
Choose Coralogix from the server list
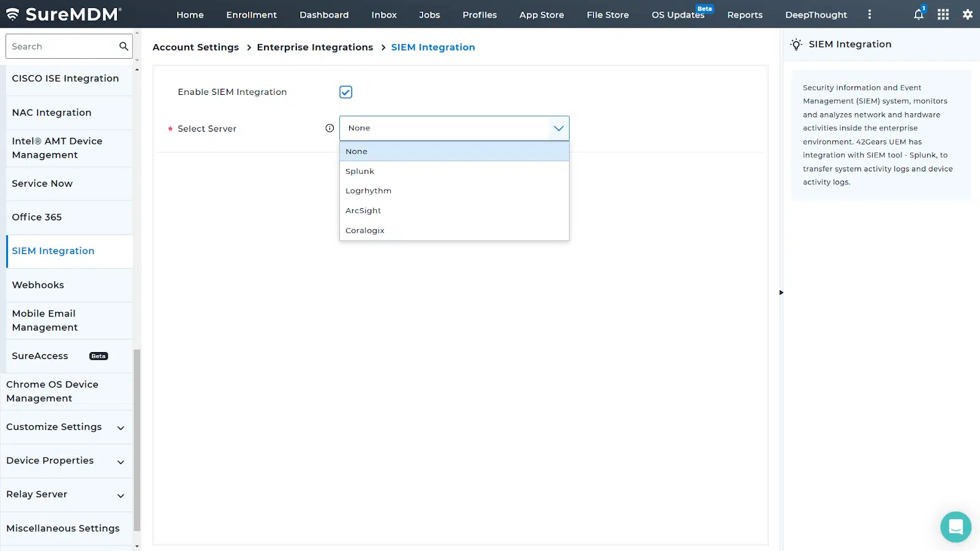tap(454, 230)
